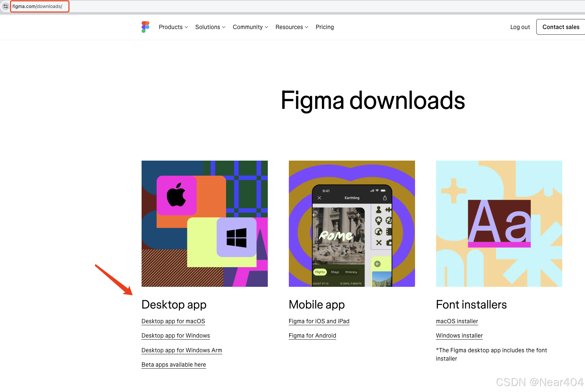Expand the Community menu
Screen dimensions: 585x392
click(250, 27)
